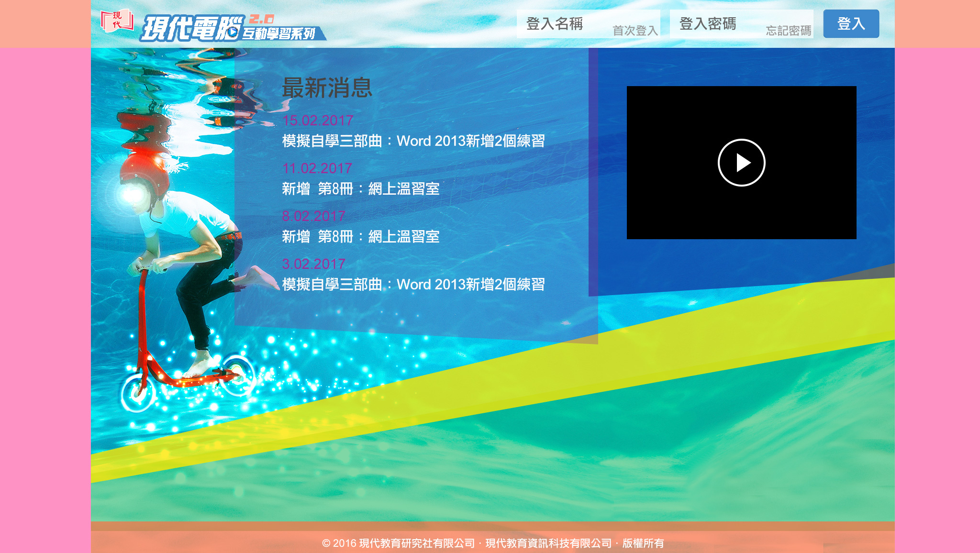
Task: Click the small play icon inside the logo
Action: 232,33
